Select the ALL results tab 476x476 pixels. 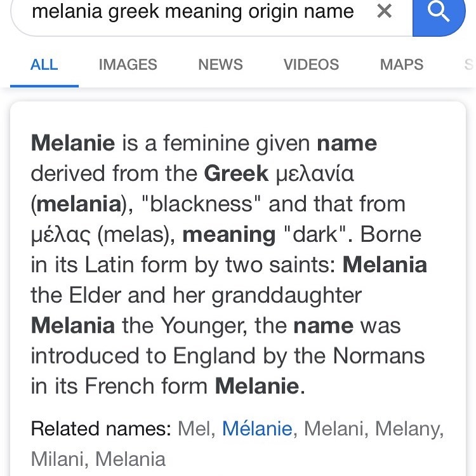tap(44, 65)
